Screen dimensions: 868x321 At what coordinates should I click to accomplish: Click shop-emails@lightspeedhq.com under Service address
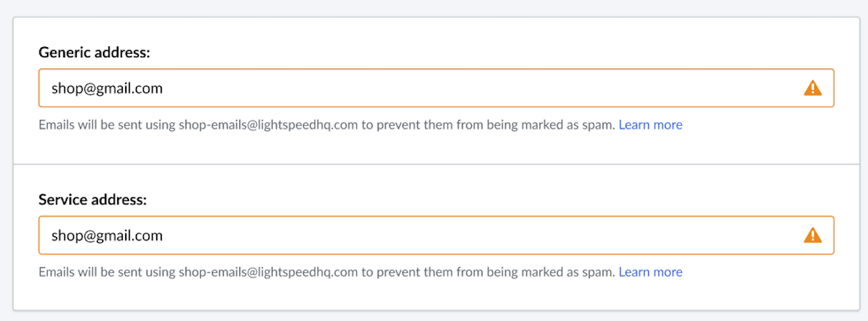[268, 272]
